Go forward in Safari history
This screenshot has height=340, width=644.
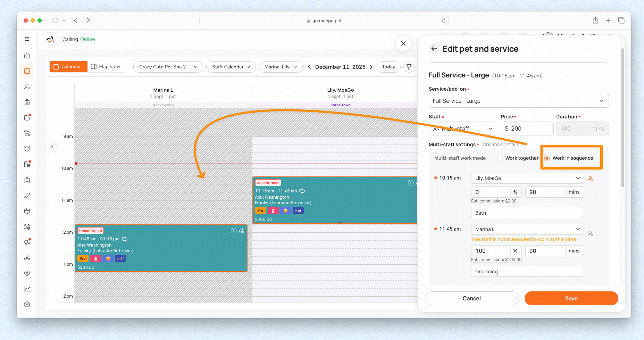click(x=88, y=20)
